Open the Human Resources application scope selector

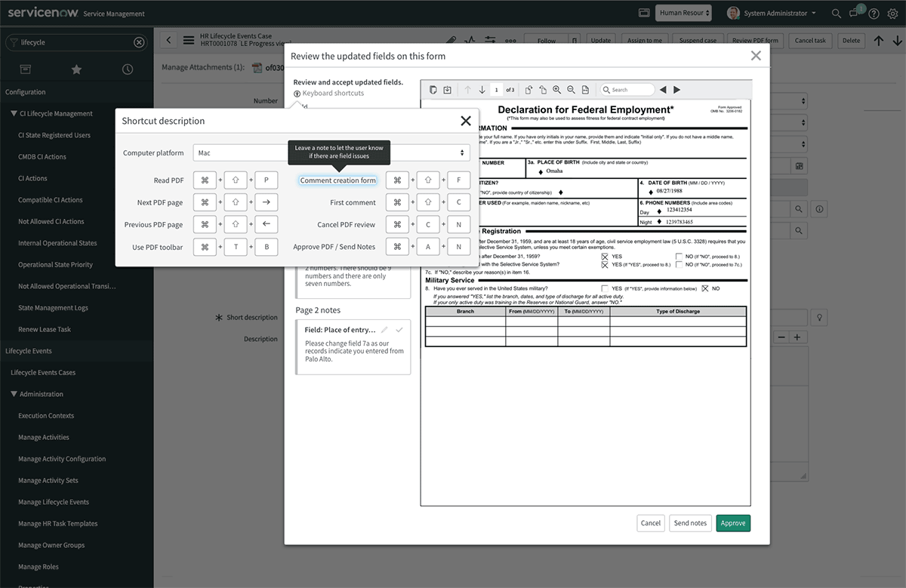point(684,13)
